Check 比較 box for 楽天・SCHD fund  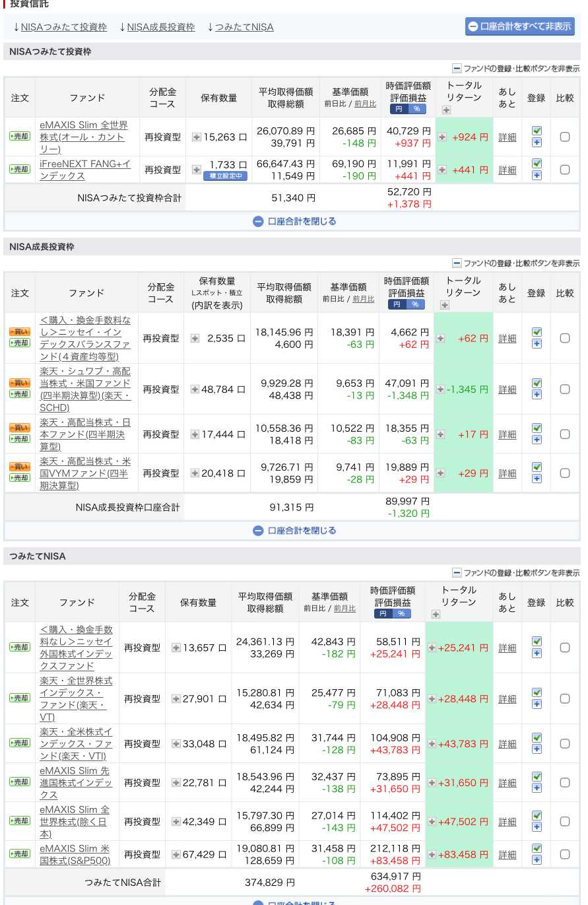click(x=565, y=389)
